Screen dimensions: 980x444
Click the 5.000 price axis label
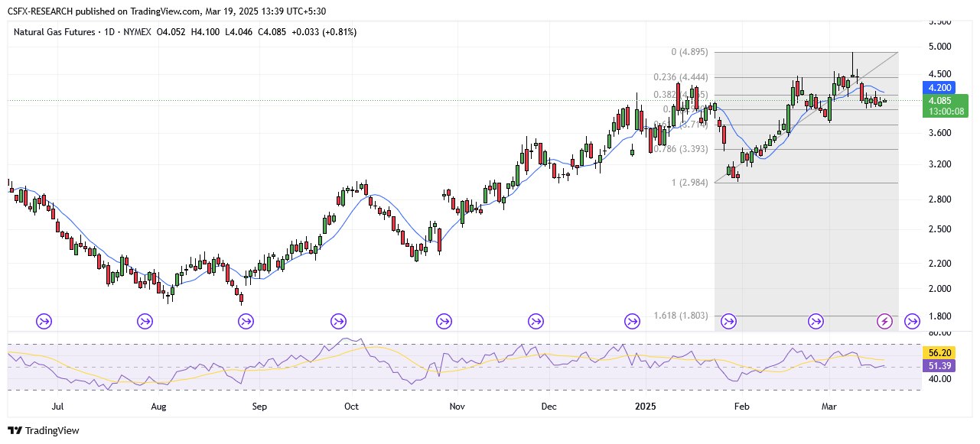click(939, 47)
